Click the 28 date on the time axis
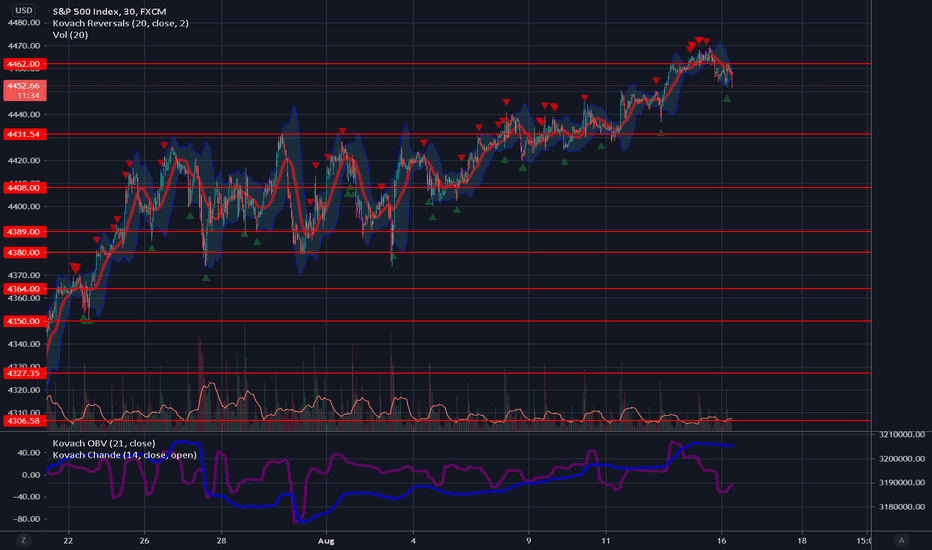Image resolution: width=932 pixels, height=550 pixels. [221, 541]
